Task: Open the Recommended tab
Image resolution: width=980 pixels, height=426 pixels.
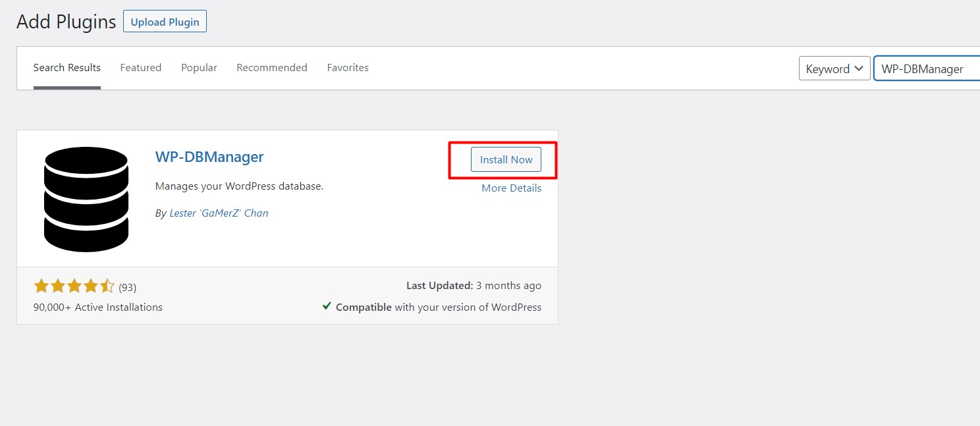Action: tap(272, 68)
